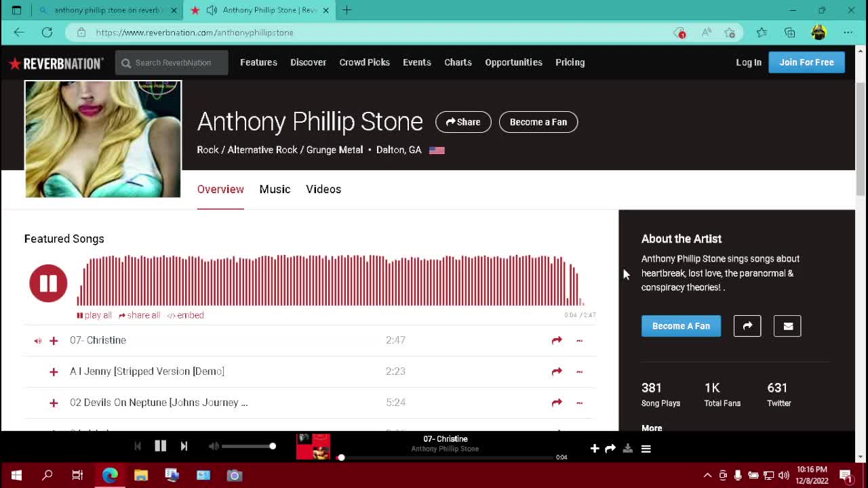Screen dimensions: 868x488
Task: Open Crowd Picks in the navigation
Action: click(364, 62)
